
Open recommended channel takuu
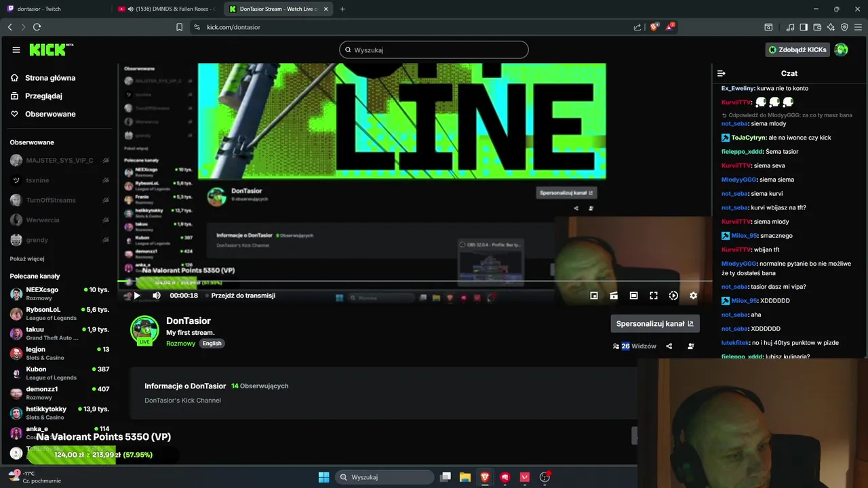pyautogui.click(x=60, y=333)
